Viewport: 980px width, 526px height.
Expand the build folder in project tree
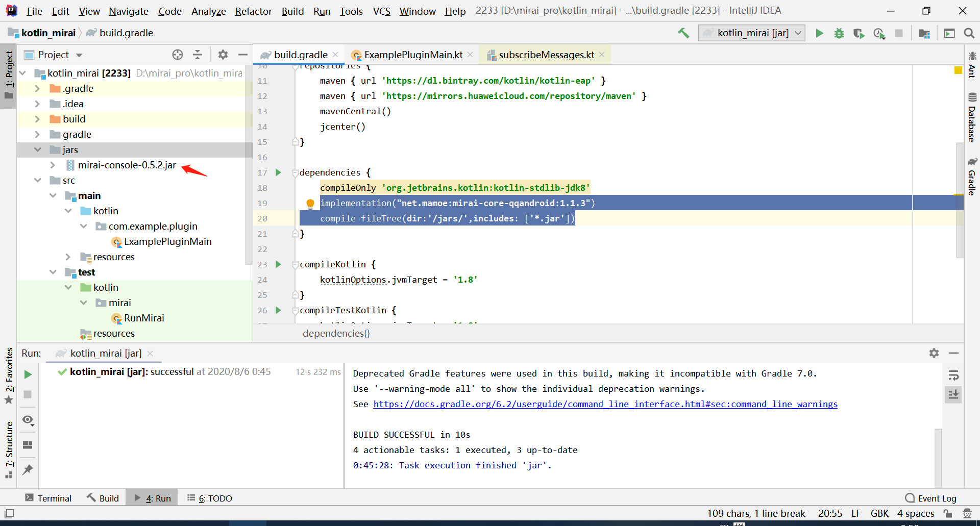37,119
